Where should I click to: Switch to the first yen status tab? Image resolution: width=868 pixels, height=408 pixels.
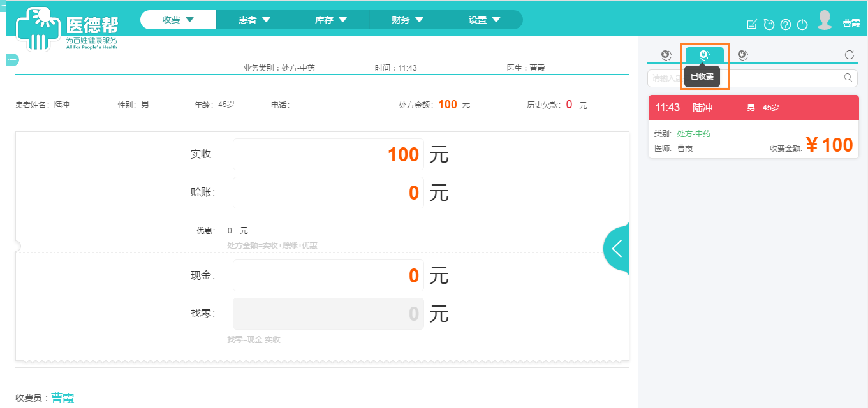pyautogui.click(x=666, y=55)
